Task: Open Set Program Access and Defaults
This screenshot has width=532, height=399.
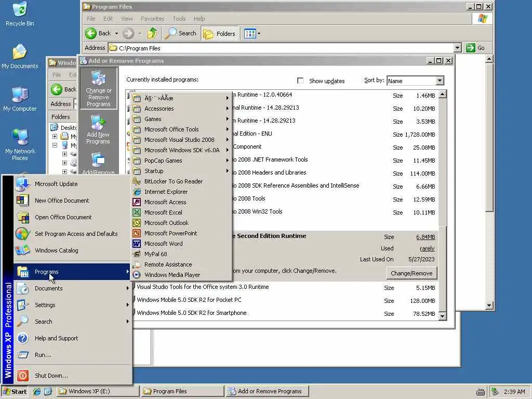Action: coord(72,234)
